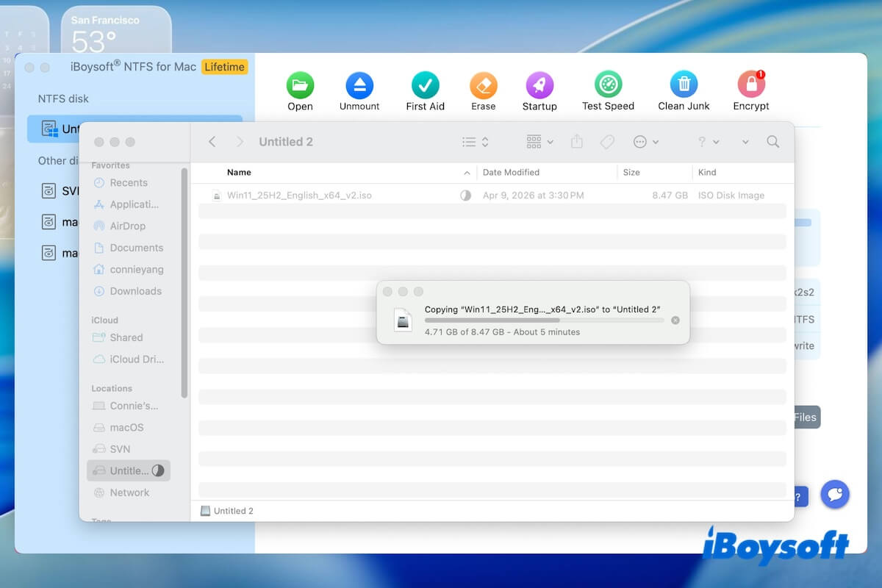
Task: Click the Finder sidebar scrollbar
Action: (184, 283)
